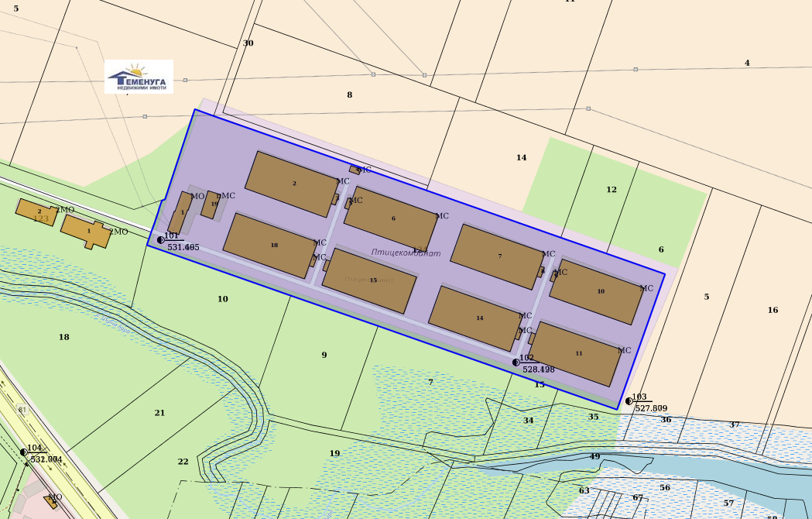The width and height of the screenshot is (812, 519).
Task: Click the 528.498 elevation label
Action: (538, 370)
